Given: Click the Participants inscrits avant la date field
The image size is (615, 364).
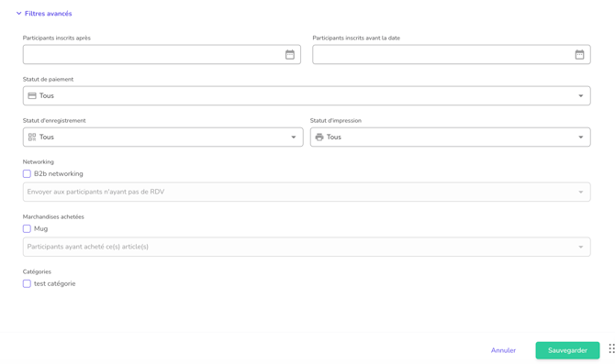Looking at the screenshot, I should pyautogui.click(x=452, y=54).
